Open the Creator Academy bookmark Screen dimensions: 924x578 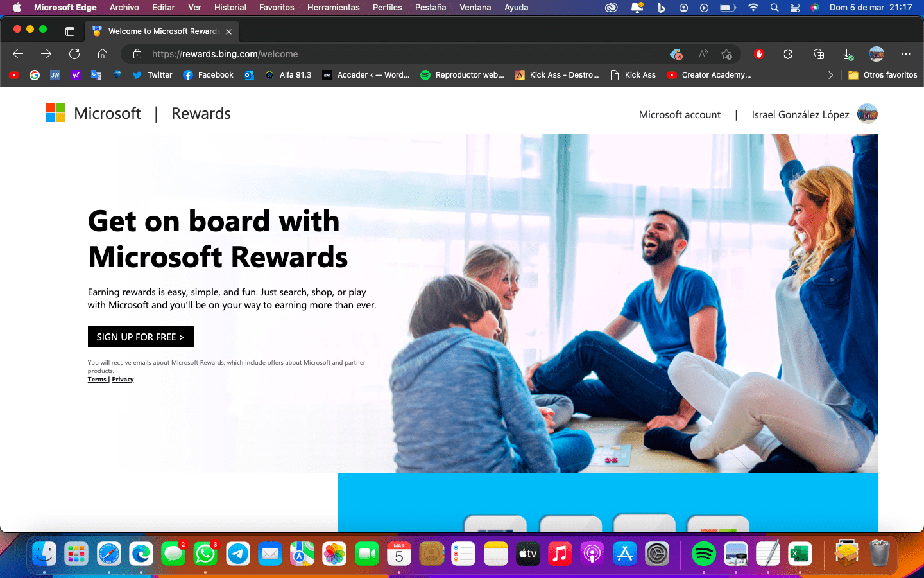[x=709, y=75]
